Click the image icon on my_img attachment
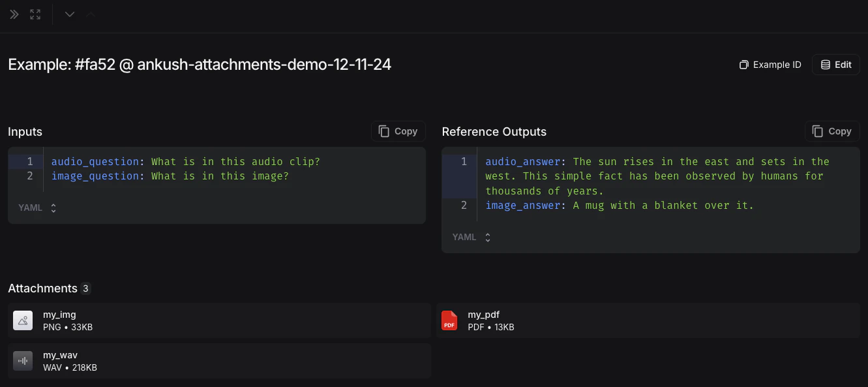 point(23,320)
